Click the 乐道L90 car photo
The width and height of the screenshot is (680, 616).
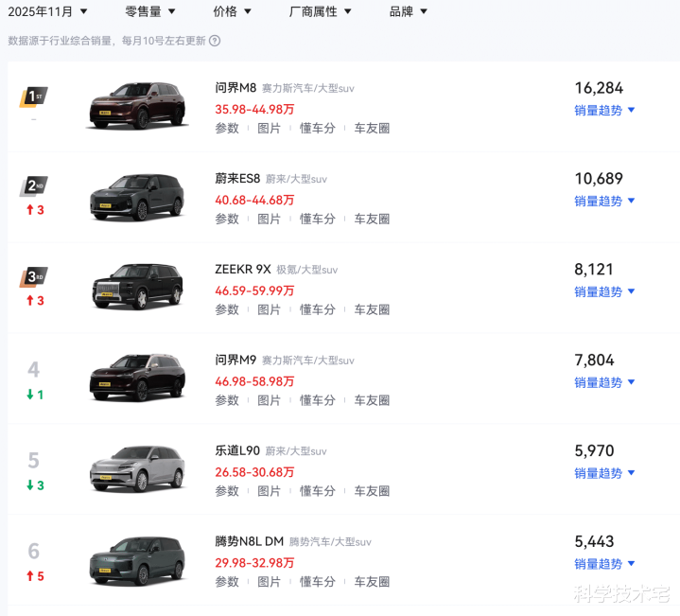coord(135,468)
